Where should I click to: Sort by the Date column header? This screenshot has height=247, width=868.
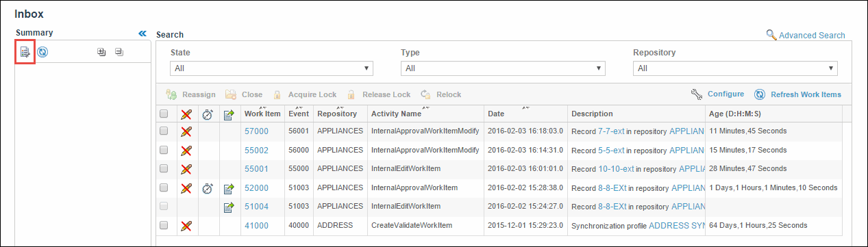[495, 114]
